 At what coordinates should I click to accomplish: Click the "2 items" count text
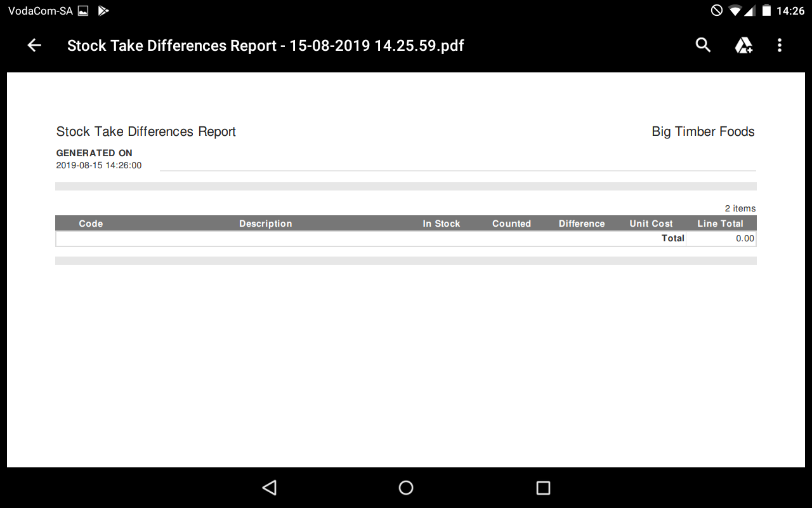(x=740, y=208)
